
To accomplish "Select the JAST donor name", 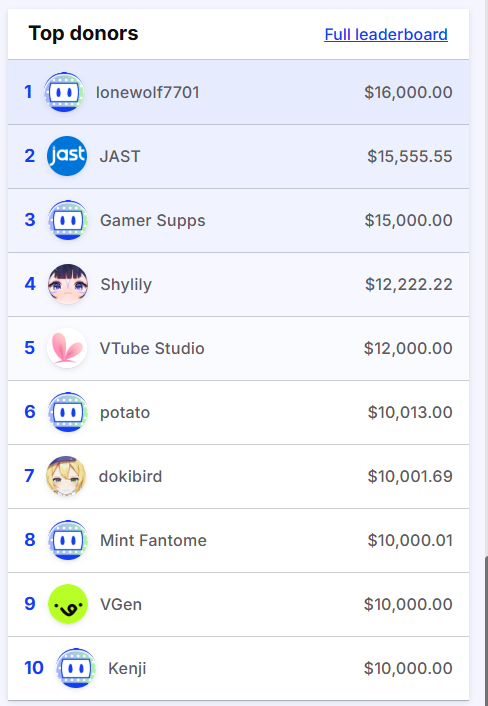I will point(120,157).
